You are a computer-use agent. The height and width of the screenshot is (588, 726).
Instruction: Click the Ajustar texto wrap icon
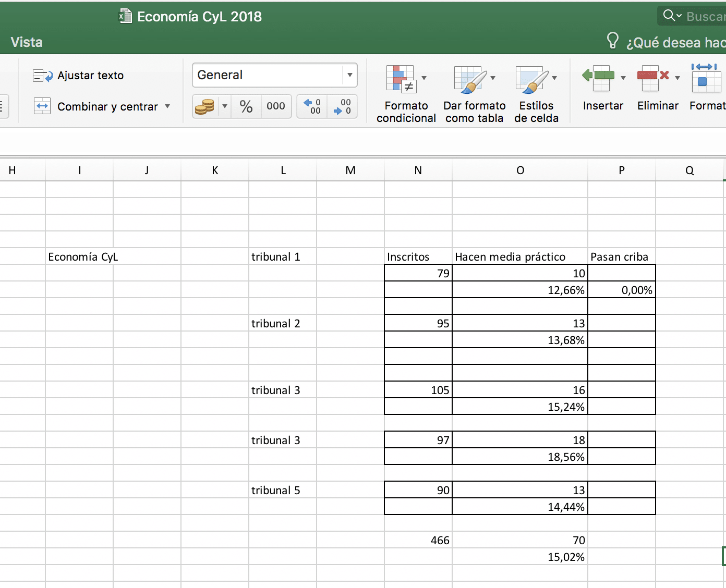[x=43, y=76]
